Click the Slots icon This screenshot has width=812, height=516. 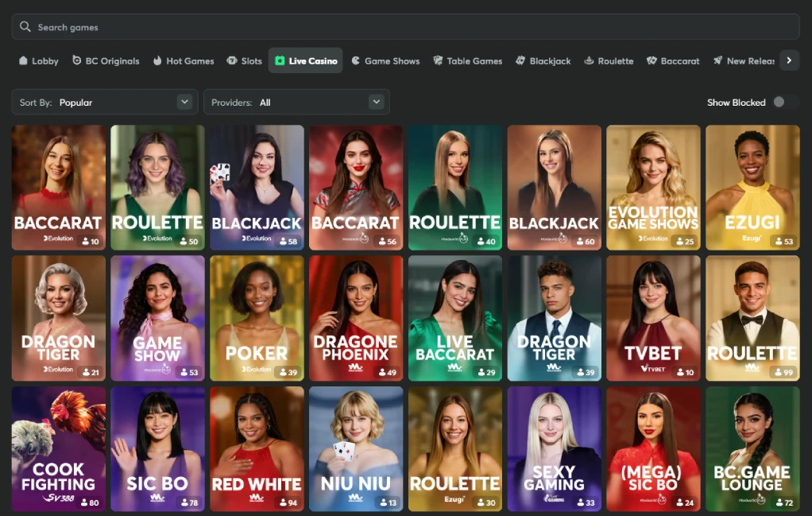point(232,60)
